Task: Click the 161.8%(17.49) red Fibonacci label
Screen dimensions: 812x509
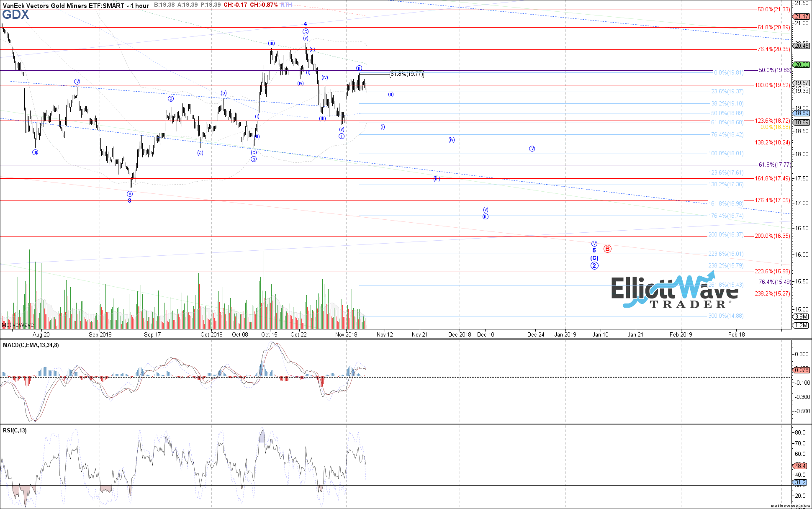Action: pos(772,179)
